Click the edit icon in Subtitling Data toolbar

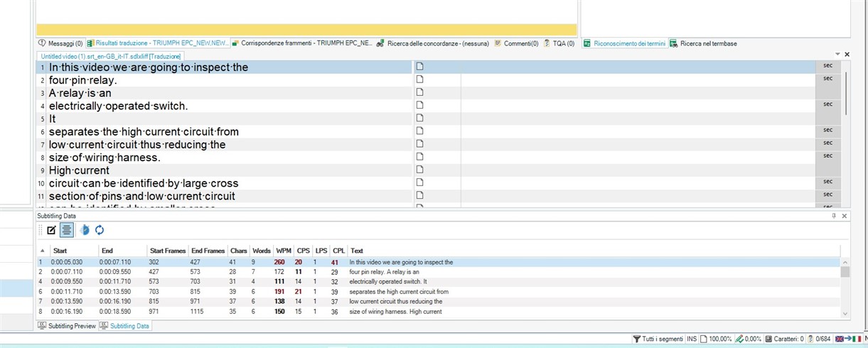point(51,230)
